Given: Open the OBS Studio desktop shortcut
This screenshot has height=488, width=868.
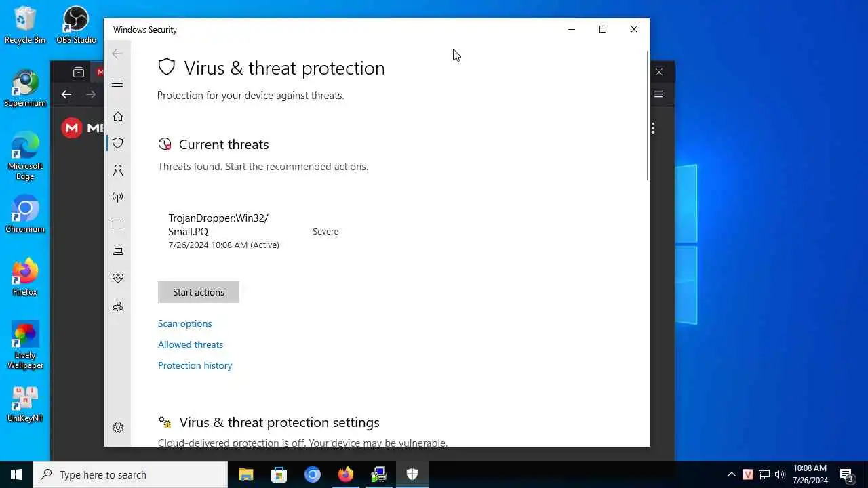Looking at the screenshot, I should click(x=76, y=25).
